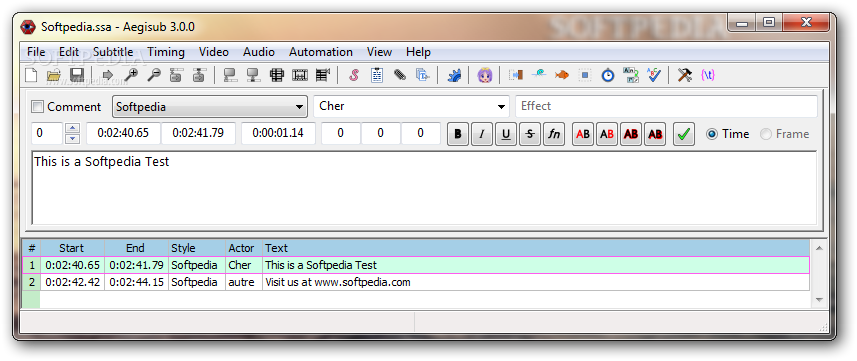Image resolution: width=857 pixels, height=361 pixels.
Task: Click the Style column header
Action: (196, 248)
